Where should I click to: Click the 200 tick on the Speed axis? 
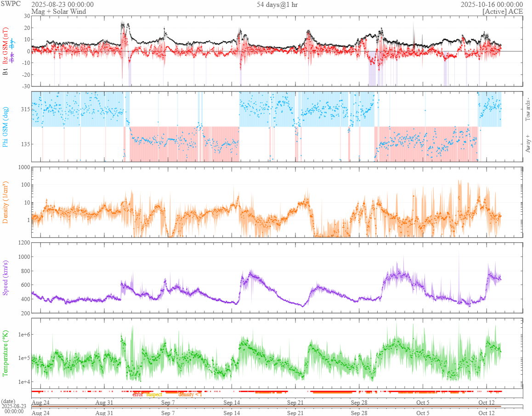(x=25, y=313)
